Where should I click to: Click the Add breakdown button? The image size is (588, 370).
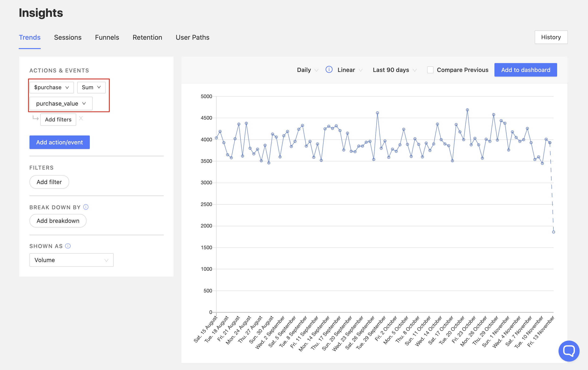coord(58,221)
